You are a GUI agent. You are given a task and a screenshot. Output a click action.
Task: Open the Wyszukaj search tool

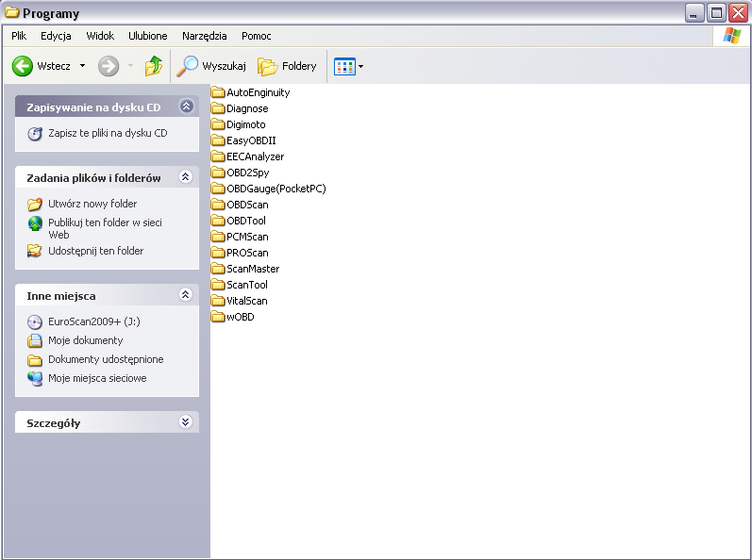click(x=212, y=66)
